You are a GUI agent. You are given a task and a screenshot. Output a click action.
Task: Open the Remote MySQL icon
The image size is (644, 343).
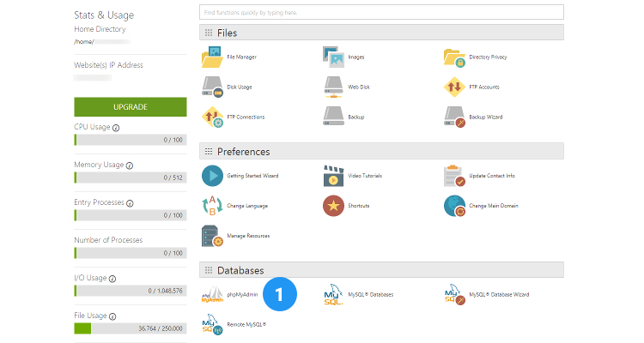212,324
